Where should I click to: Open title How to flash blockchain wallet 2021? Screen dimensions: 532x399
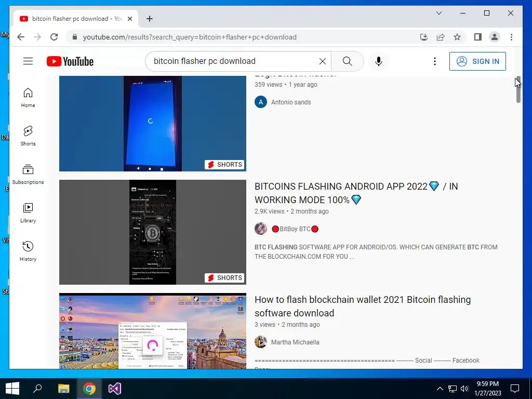tap(363, 307)
